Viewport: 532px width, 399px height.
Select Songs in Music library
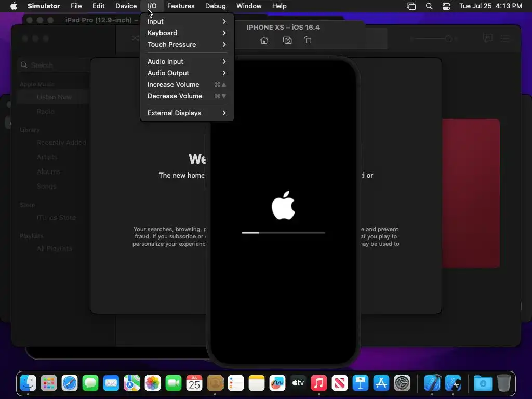click(x=46, y=187)
